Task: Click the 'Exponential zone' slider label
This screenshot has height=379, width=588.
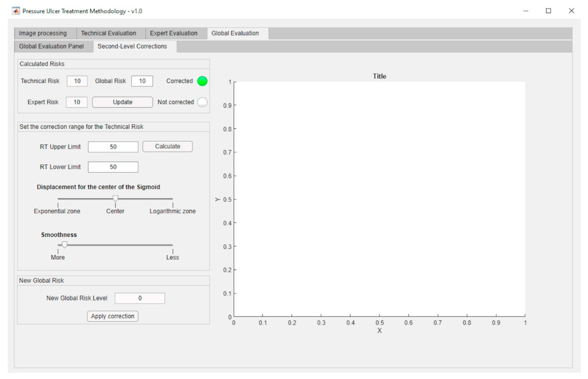Action: [x=57, y=211]
